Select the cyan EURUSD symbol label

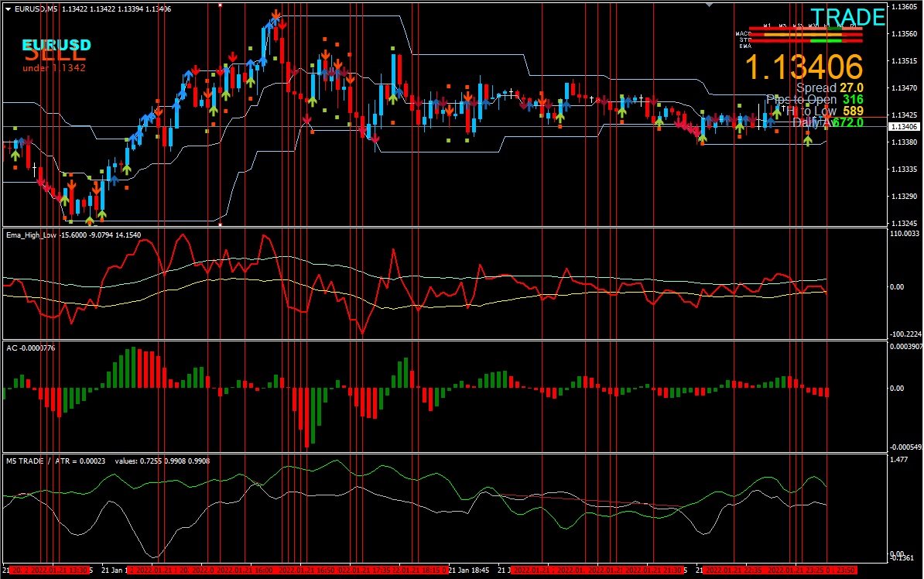coord(56,45)
